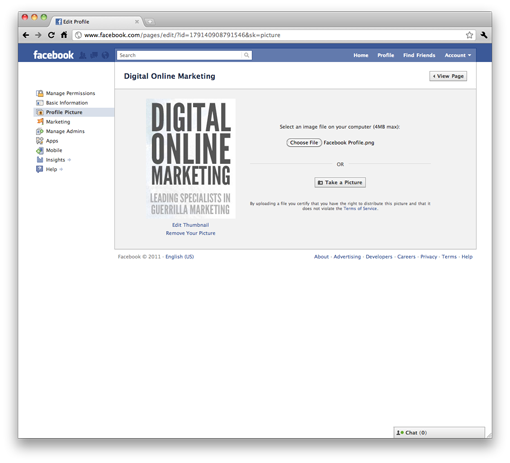Change language via English (US) link
Viewport: 510px width, 463px height.
point(180,257)
